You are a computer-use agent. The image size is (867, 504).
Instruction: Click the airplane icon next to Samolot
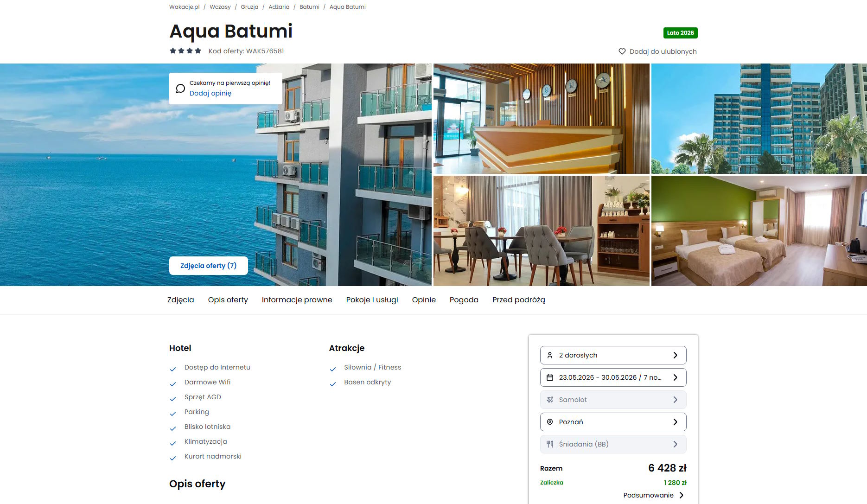tap(550, 400)
